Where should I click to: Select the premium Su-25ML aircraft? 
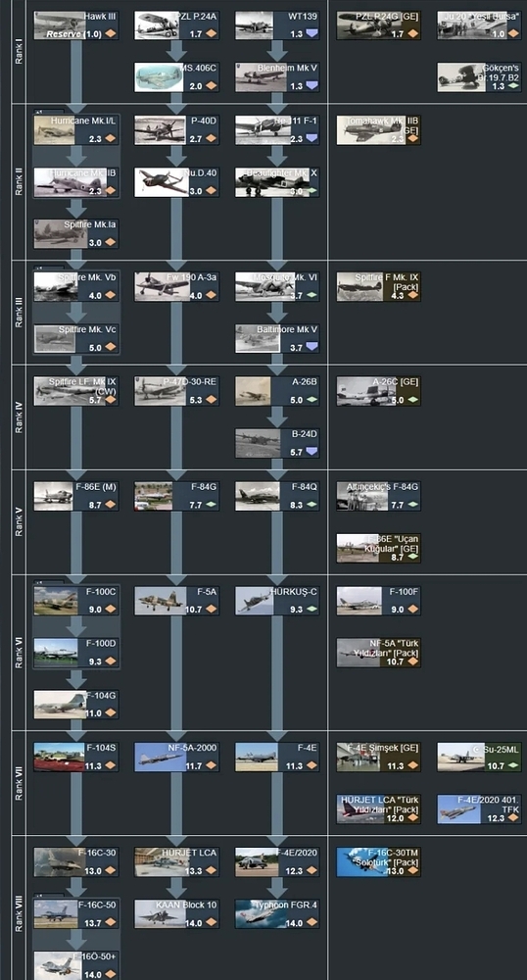(479, 757)
